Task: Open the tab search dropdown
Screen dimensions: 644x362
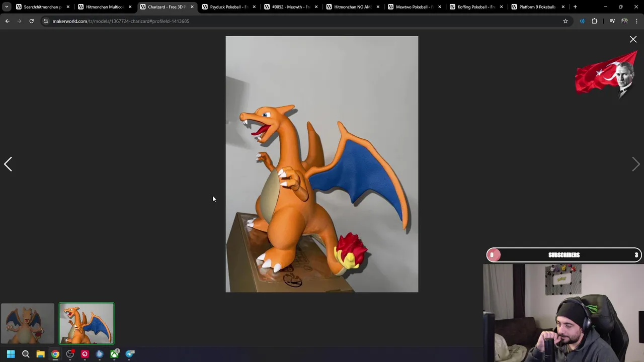Action: (x=7, y=7)
